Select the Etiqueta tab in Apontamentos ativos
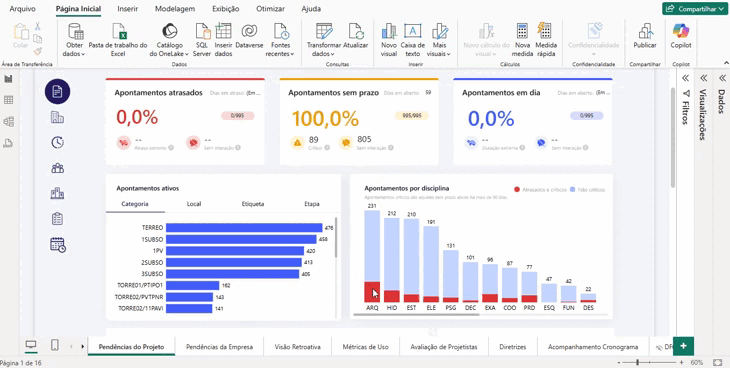This screenshot has width=730, height=368. pyautogui.click(x=253, y=204)
